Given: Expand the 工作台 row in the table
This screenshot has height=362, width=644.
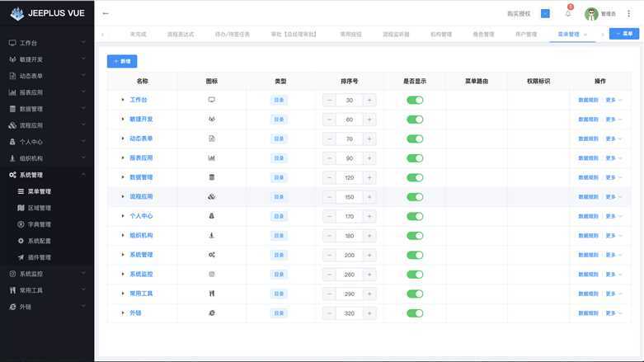Looking at the screenshot, I should [x=122, y=100].
